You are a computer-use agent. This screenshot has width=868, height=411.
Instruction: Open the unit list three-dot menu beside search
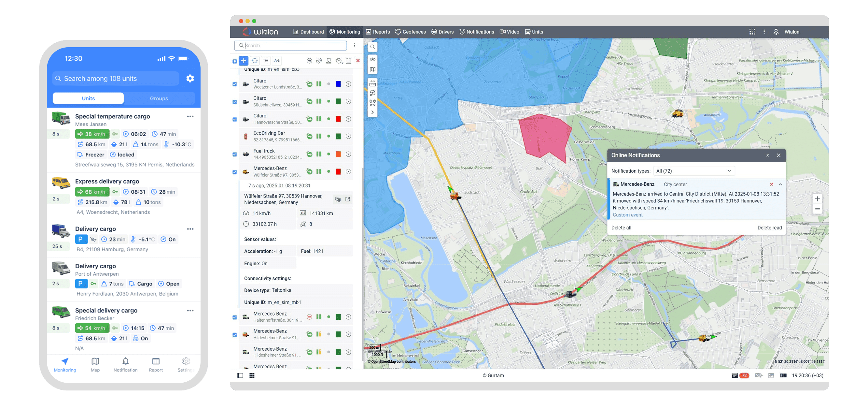355,46
